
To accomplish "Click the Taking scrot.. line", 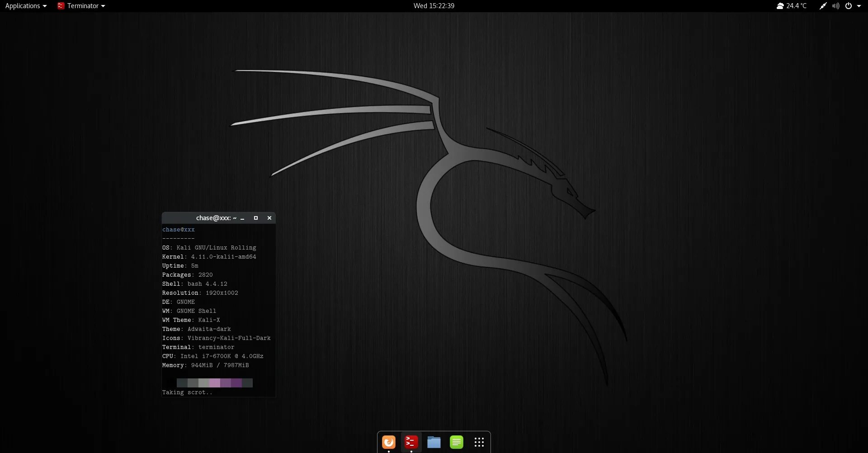I will pyautogui.click(x=187, y=392).
